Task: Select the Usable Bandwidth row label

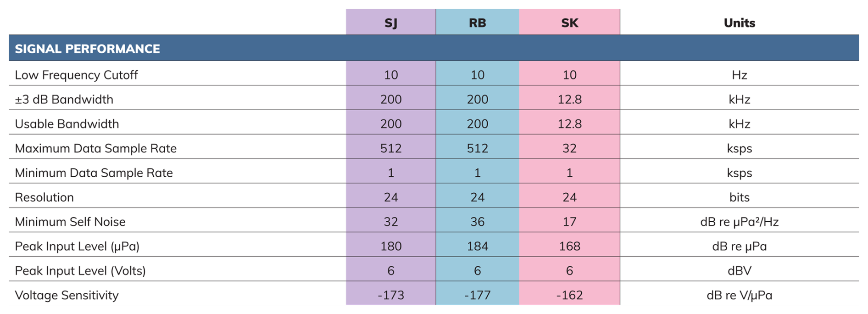Action: [x=67, y=124]
